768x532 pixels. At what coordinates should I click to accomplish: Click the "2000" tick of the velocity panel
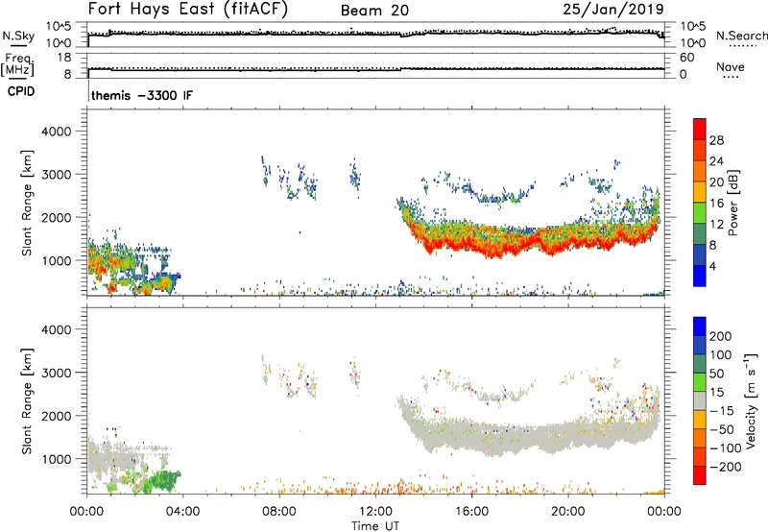coord(56,416)
